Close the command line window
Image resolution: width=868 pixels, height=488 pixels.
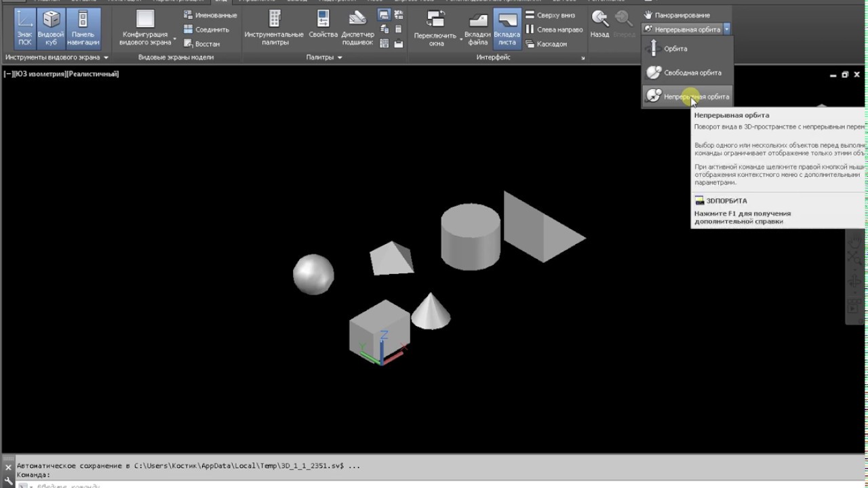[x=9, y=468]
